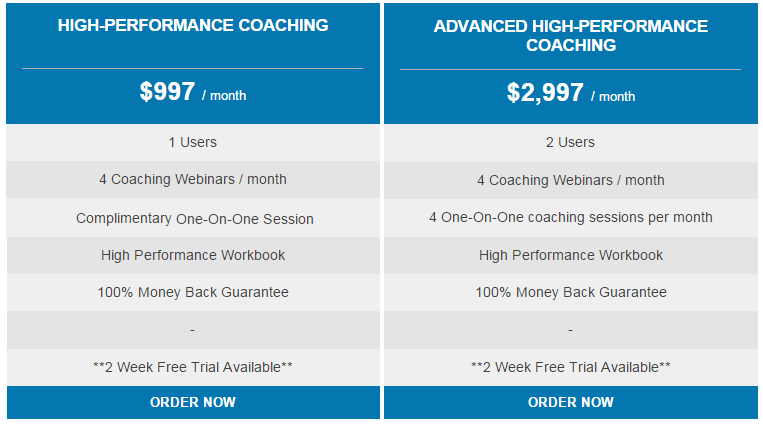This screenshot has width=763, height=426.
Task: Select High Performance Workbook in the $997 plan
Action: [193, 255]
